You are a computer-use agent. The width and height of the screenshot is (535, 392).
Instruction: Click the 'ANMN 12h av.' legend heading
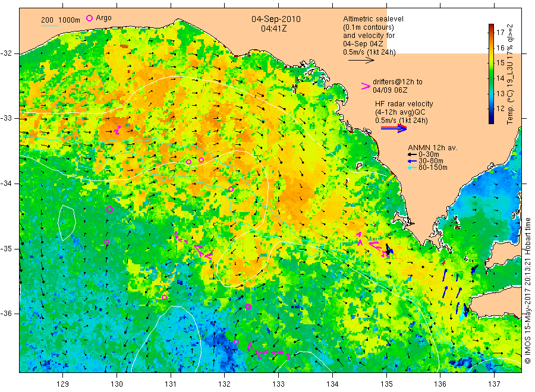(x=433, y=148)
